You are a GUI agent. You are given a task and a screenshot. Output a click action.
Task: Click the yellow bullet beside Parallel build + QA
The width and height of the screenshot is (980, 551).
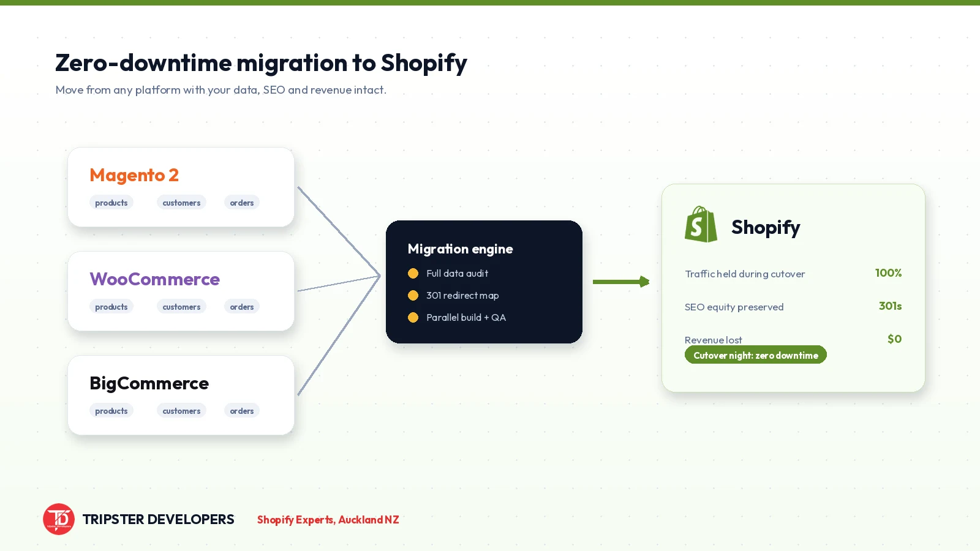coord(413,318)
